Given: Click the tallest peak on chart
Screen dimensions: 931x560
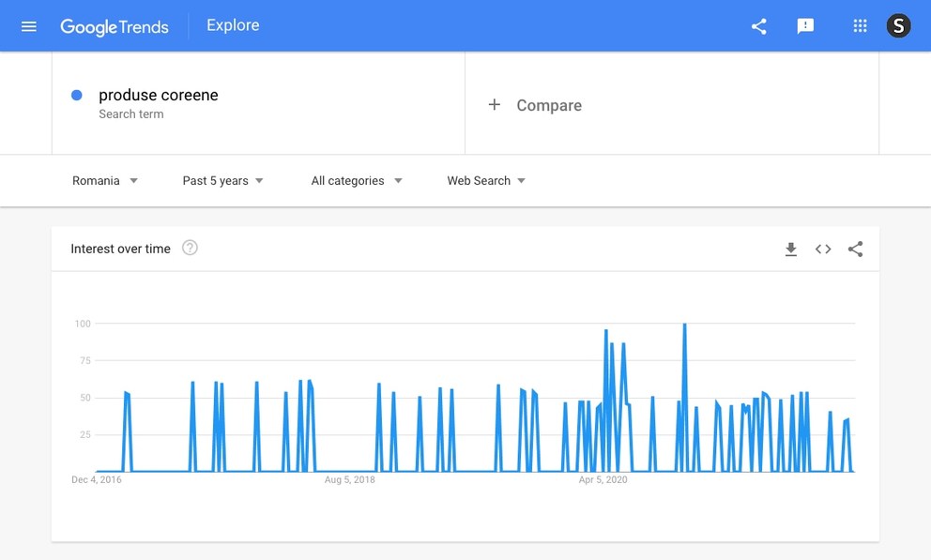Looking at the screenshot, I should [x=685, y=325].
